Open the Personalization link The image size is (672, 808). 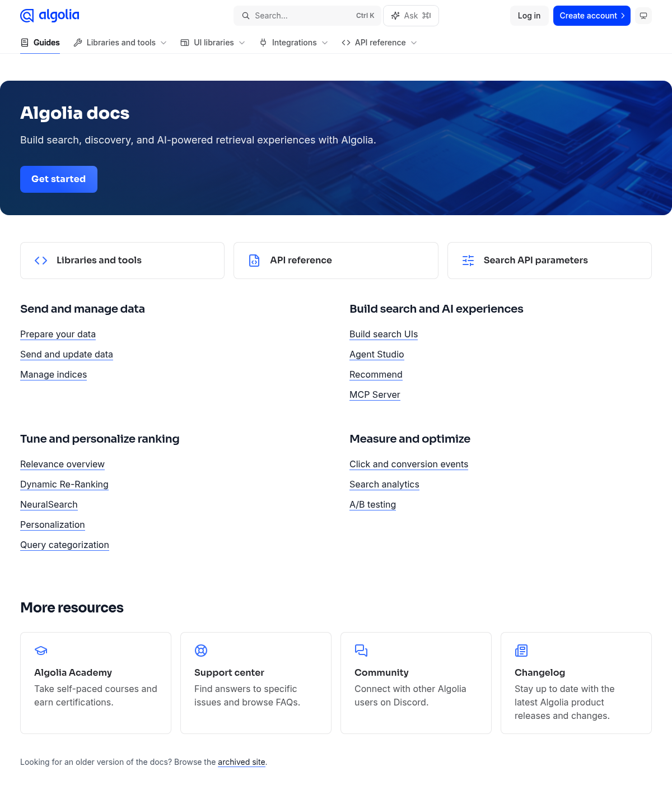[53, 525]
